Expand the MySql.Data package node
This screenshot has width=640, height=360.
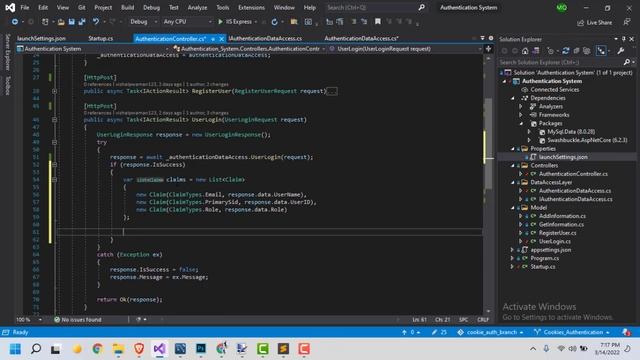529,132
